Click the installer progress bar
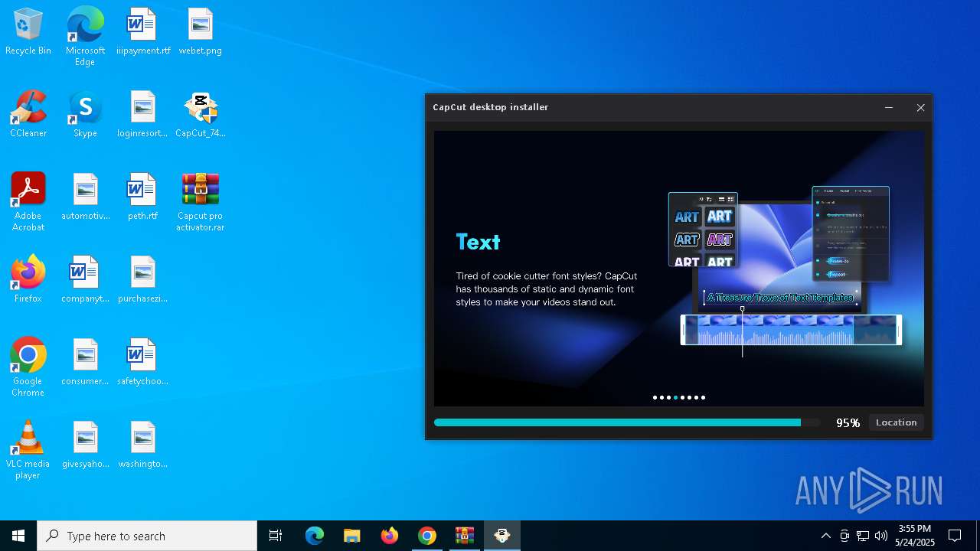980x551 pixels. coord(626,422)
